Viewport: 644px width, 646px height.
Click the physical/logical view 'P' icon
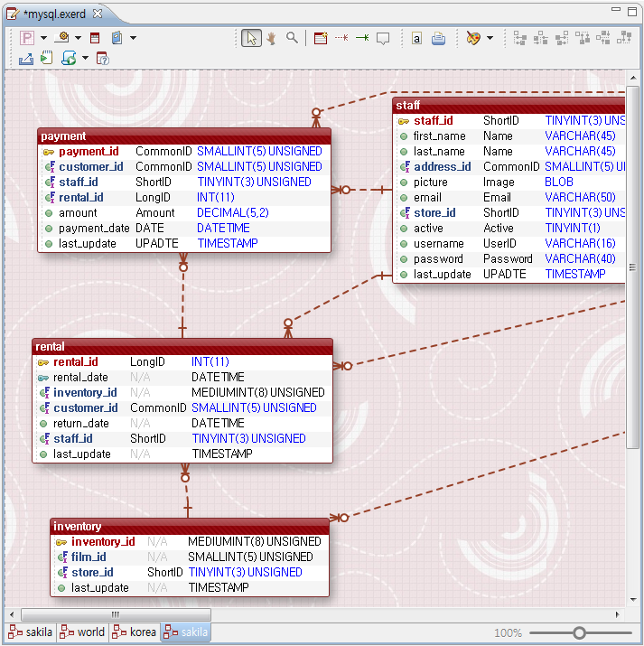click(27, 38)
